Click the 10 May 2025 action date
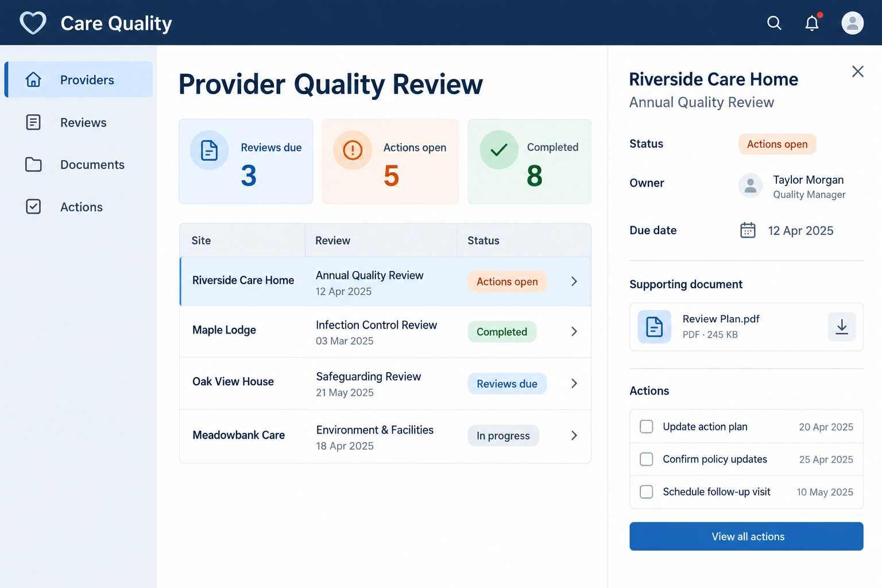Viewport: 882px width, 588px height. [x=825, y=492]
